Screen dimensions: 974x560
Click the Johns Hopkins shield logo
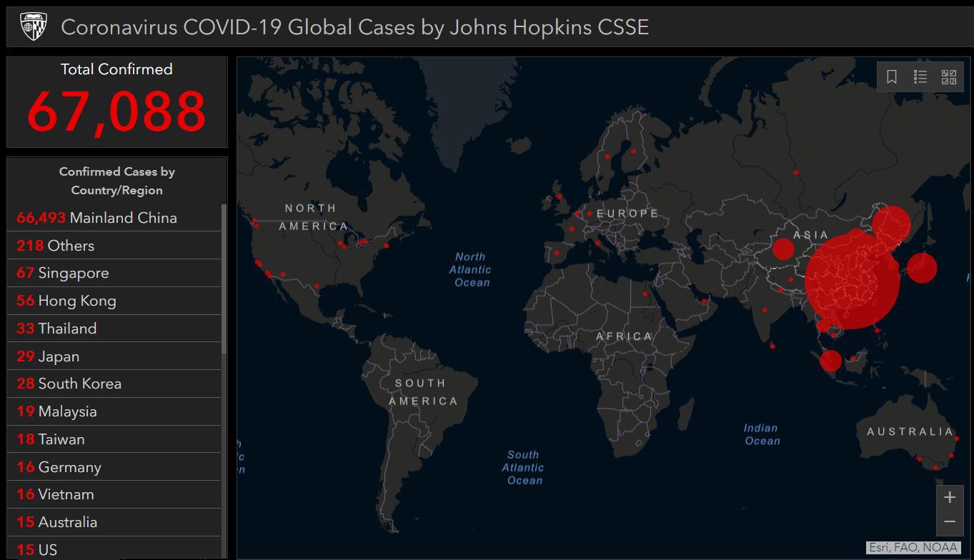coord(33,26)
